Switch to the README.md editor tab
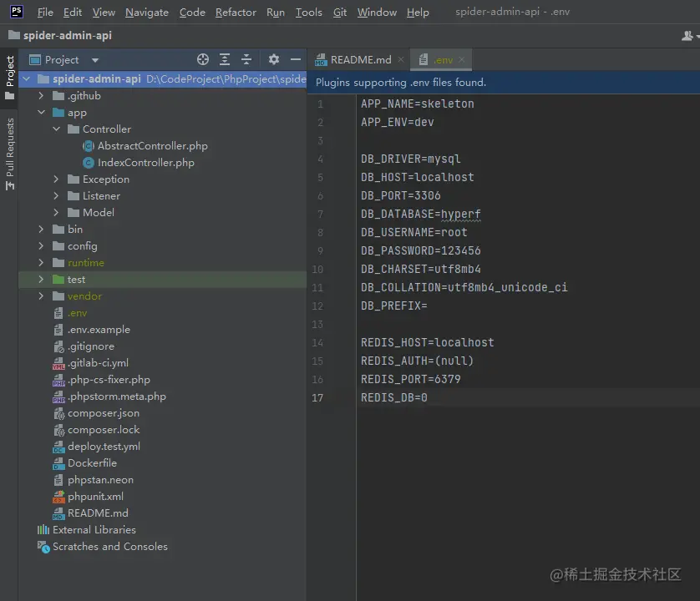The height and width of the screenshot is (601, 700). click(360, 59)
